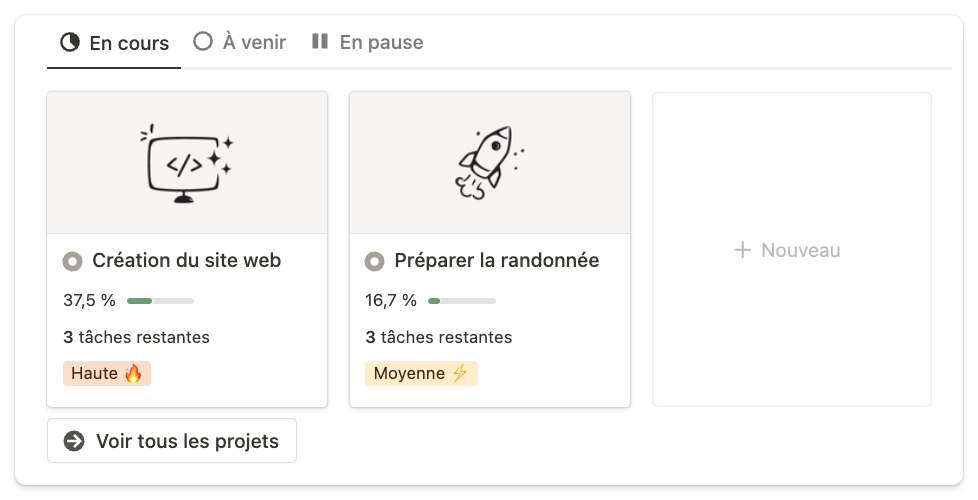Click the code monitor cover icon
The width and height of the screenshot is (978, 500).
[187, 163]
